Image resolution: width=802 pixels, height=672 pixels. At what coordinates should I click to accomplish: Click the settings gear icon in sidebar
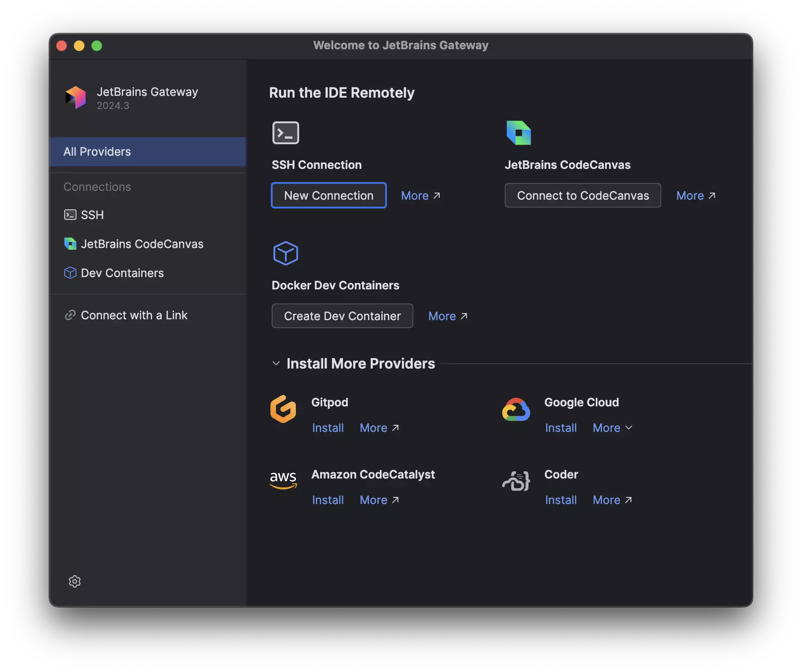75,581
